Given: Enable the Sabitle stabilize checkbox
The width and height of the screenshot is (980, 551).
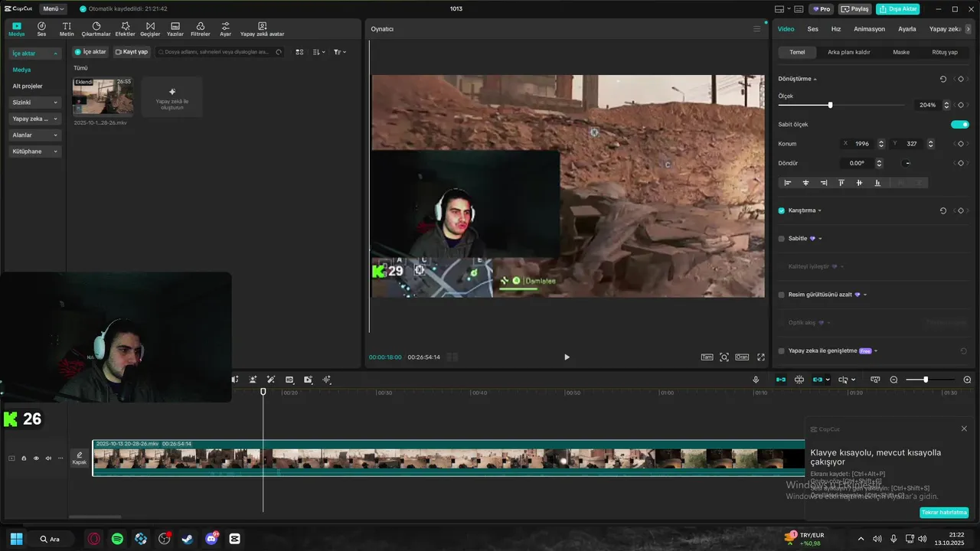Looking at the screenshot, I should click(782, 239).
